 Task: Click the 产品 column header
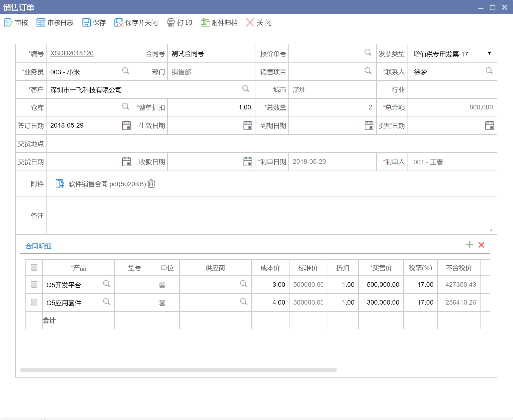coord(78,268)
